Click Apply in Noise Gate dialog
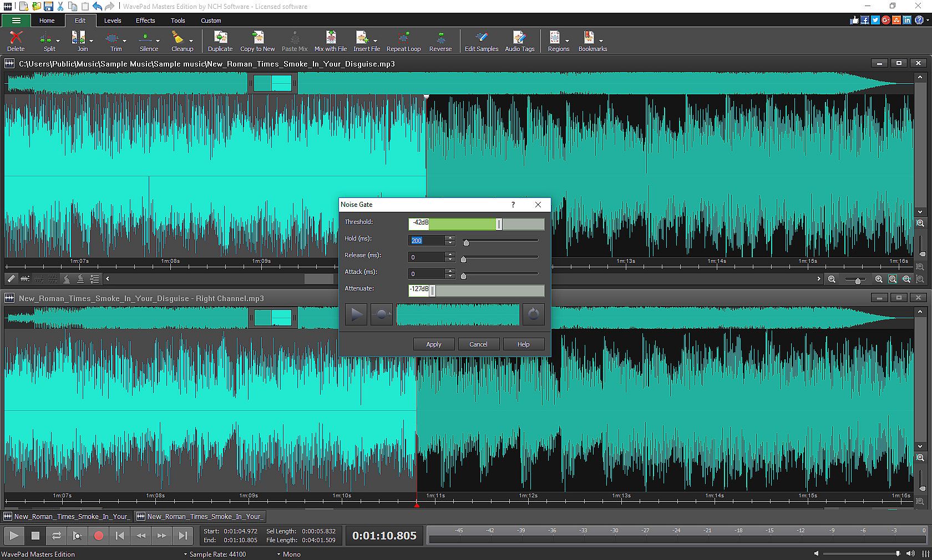Image resolution: width=932 pixels, height=560 pixels. click(x=433, y=344)
